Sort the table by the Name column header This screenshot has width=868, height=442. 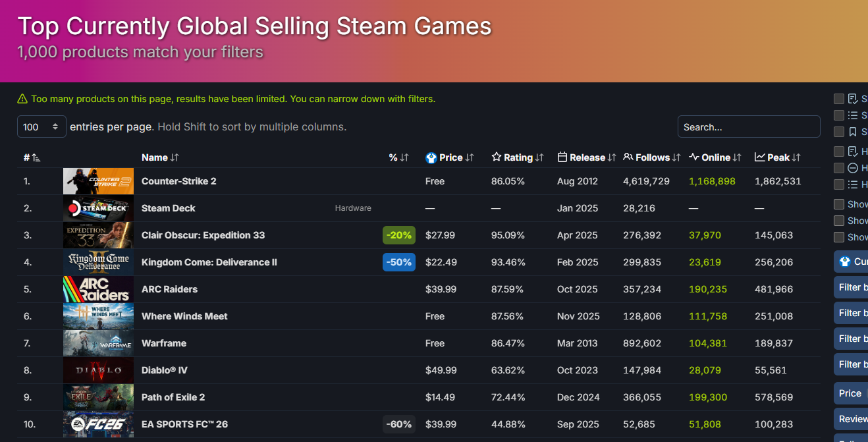tap(155, 157)
